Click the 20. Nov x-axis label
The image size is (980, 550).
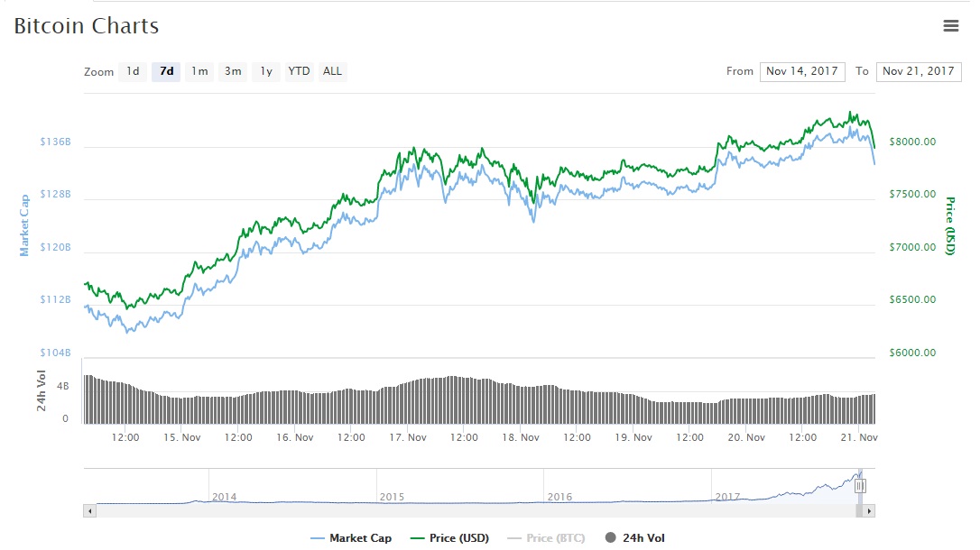tap(746, 437)
